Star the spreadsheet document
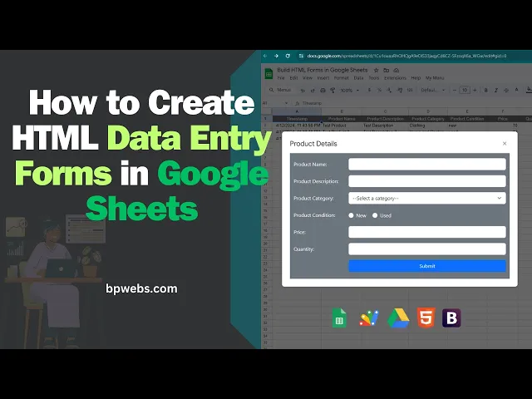Screen dimensions: 532x399 [376, 70]
